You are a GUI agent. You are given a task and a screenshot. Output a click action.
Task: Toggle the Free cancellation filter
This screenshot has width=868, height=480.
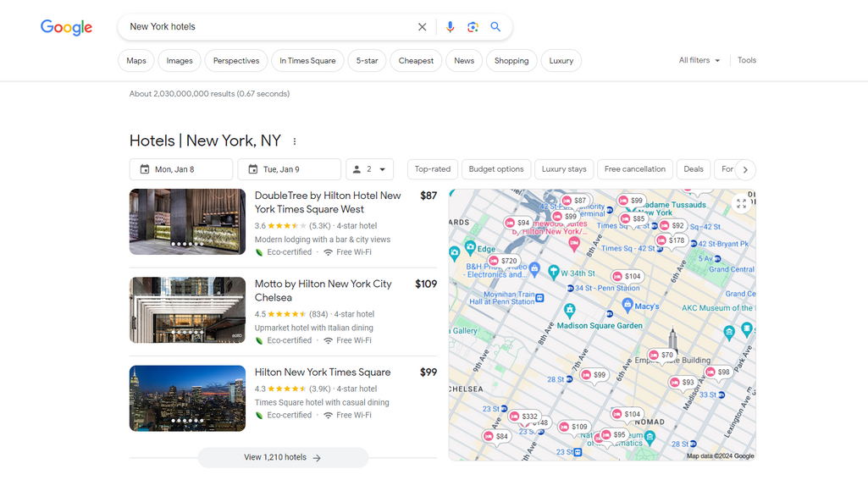point(635,169)
